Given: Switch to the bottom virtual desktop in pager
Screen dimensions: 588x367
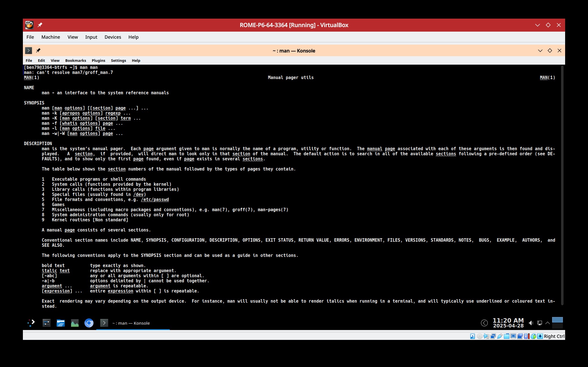Looking at the screenshot, I should pos(557,326).
